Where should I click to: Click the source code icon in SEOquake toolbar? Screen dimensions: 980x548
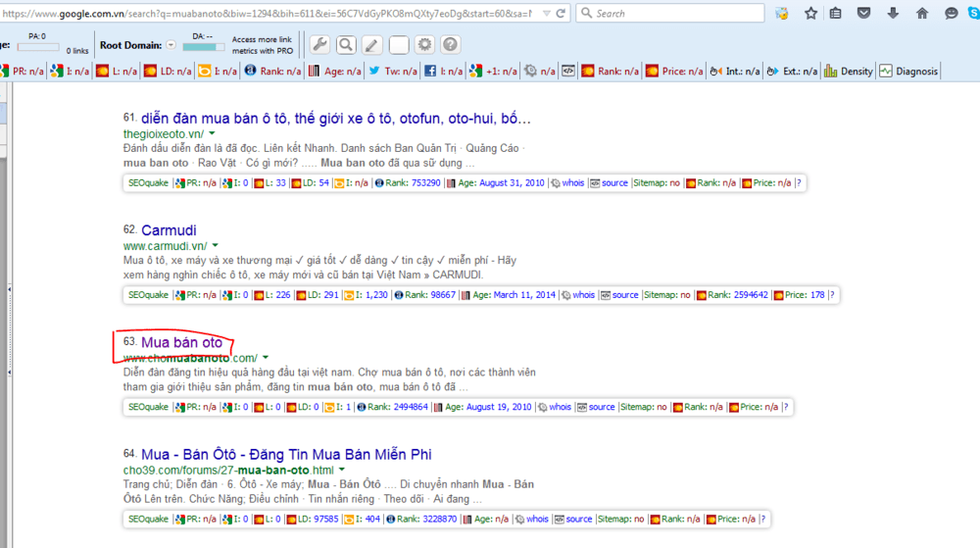pyautogui.click(x=568, y=72)
